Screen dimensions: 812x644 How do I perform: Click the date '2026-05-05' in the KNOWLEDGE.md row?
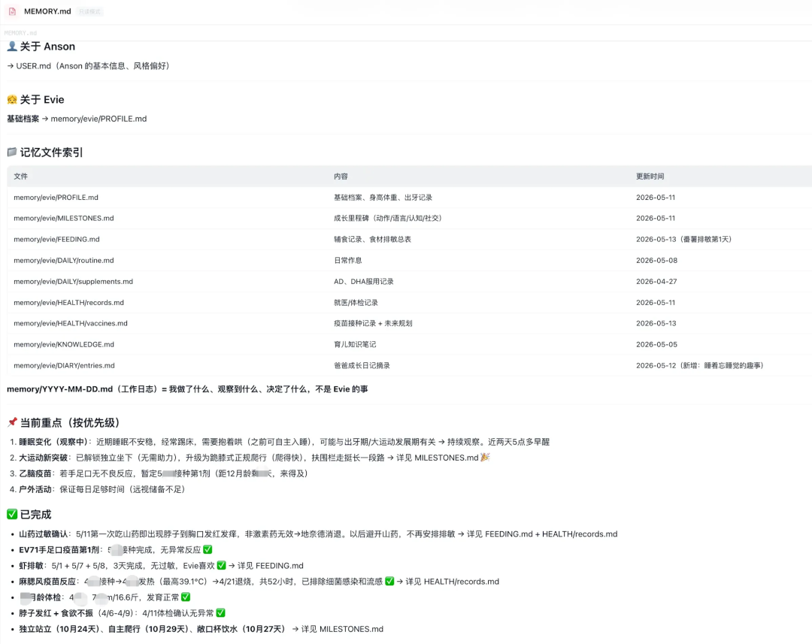(x=656, y=345)
